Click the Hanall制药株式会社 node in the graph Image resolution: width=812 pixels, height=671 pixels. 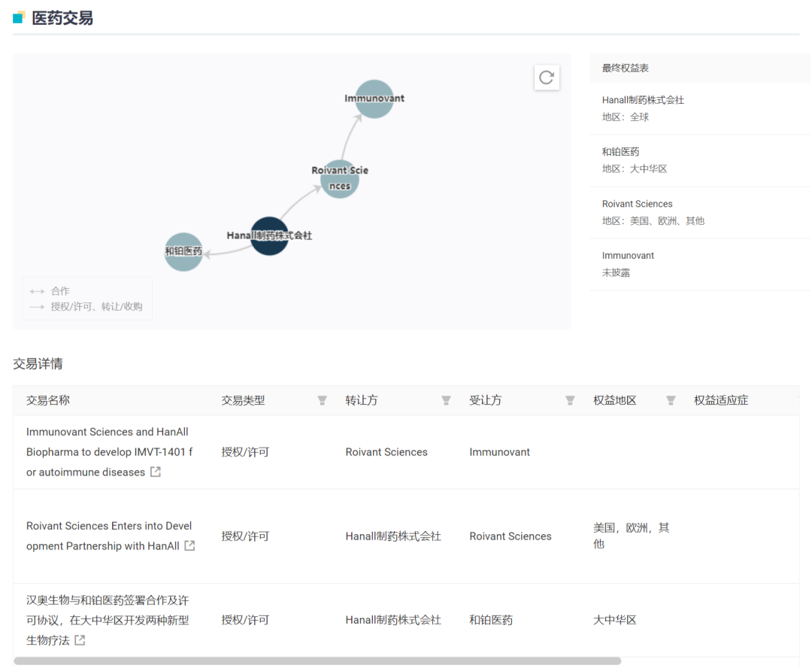(x=269, y=235)
